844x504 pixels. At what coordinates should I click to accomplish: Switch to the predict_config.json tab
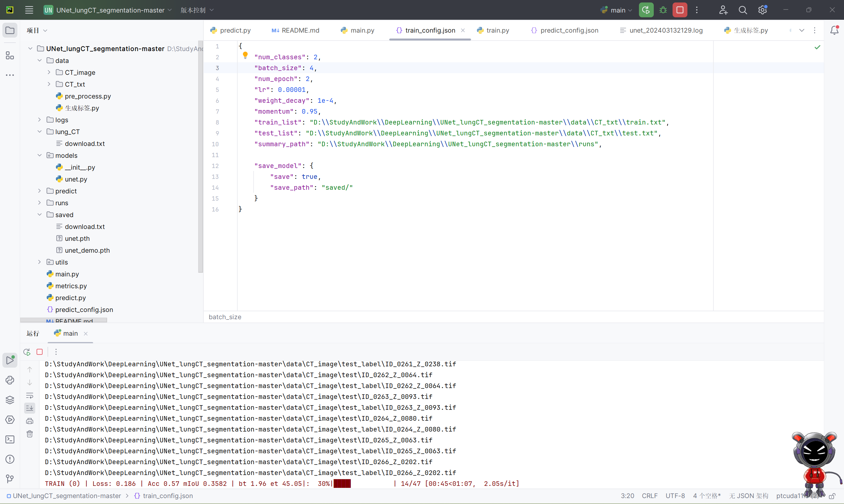(x=569, y=30)
